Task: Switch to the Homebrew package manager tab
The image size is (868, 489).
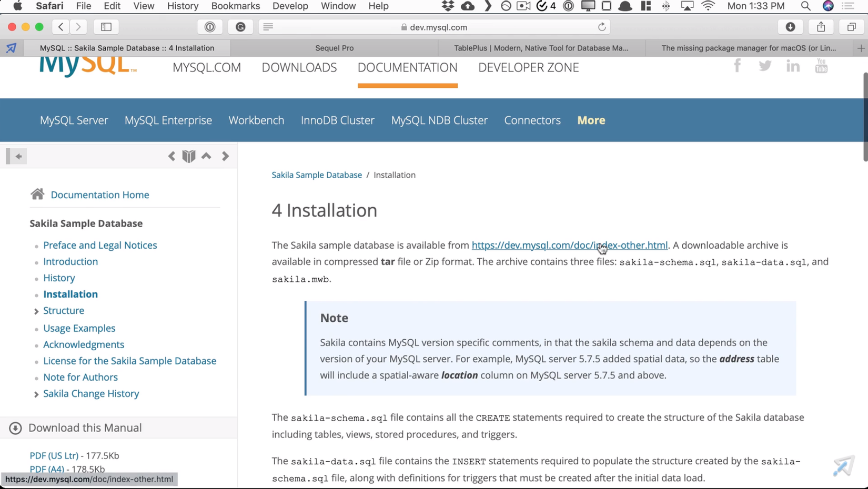Action: point(749,48)
